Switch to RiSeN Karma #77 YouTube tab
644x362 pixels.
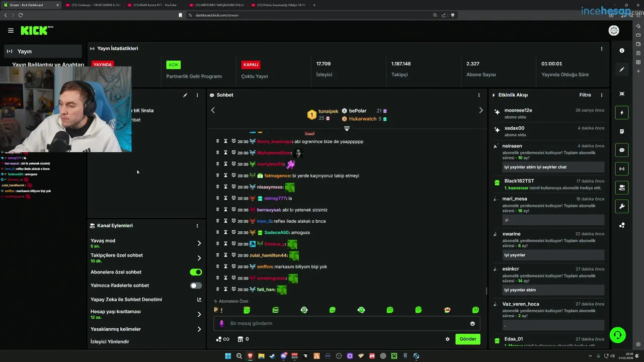tap(155, 5)
